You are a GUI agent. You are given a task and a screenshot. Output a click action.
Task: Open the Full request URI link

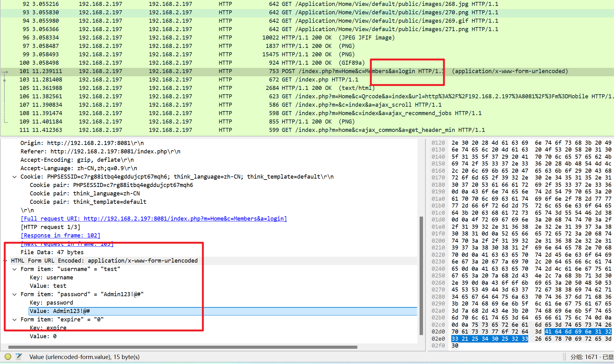[x=154, y=219]
